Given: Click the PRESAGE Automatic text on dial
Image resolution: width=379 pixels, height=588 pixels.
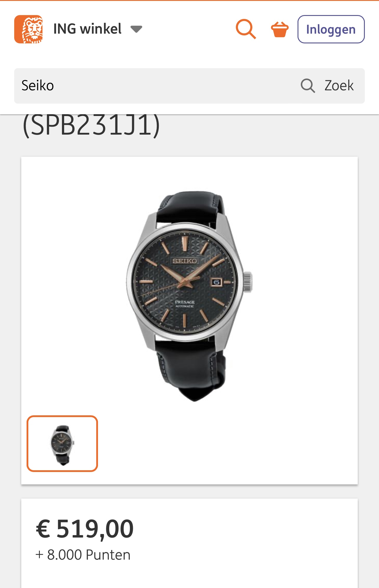Looking at the screenshot, I should pos(185,304).
